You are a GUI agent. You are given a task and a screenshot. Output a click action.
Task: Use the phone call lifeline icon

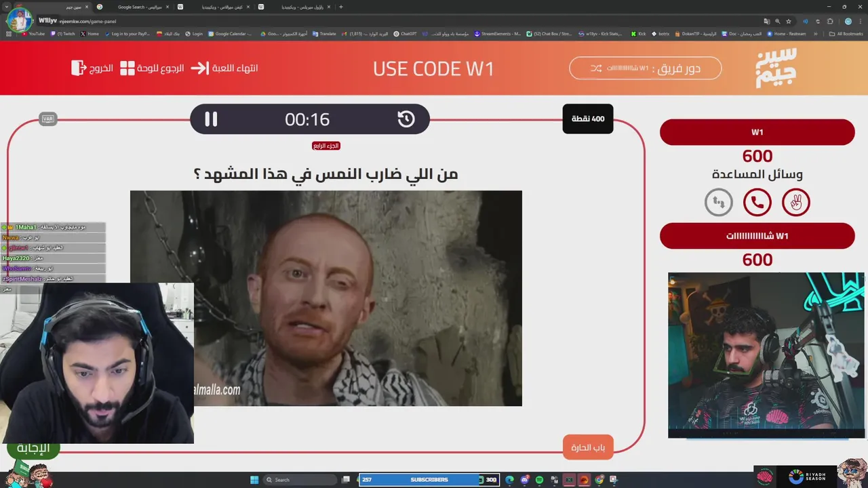point(757,202)
